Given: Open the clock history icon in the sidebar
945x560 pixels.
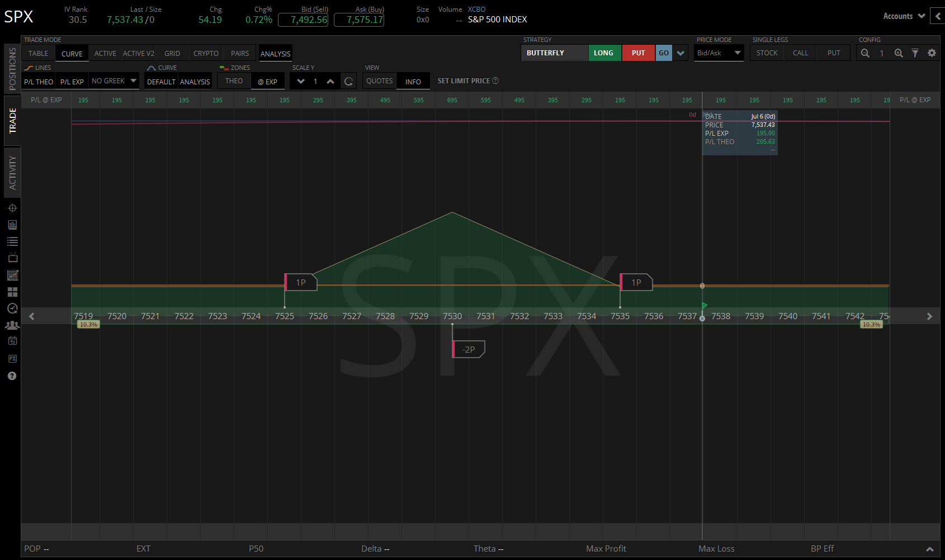Looking at the screenshot, I should [12, 308].
